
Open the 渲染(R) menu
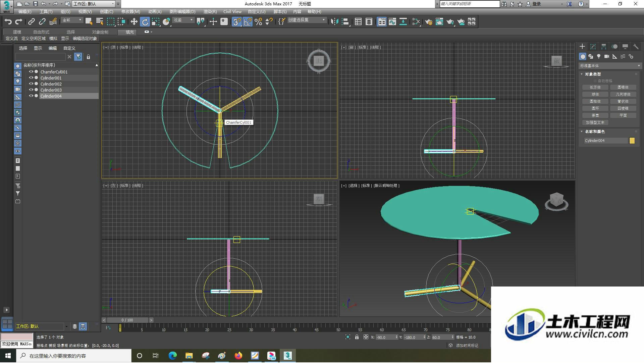210,12
